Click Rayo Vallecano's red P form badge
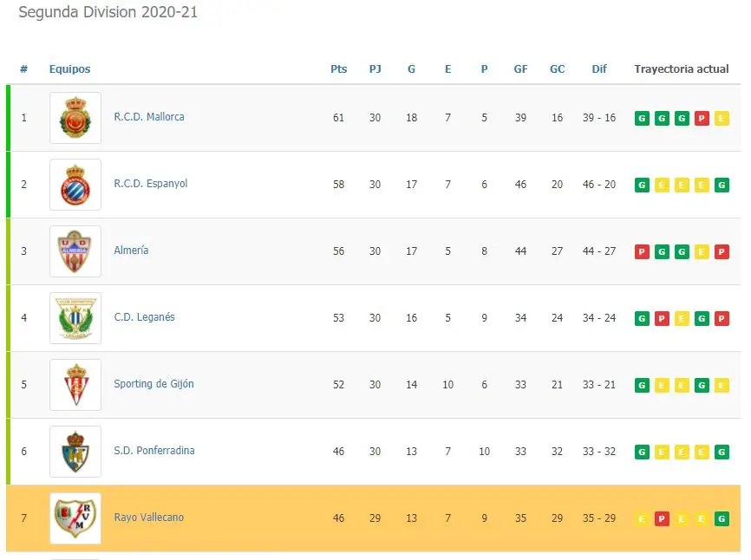This screenshot has width=751, height=560. click(662, 518)
